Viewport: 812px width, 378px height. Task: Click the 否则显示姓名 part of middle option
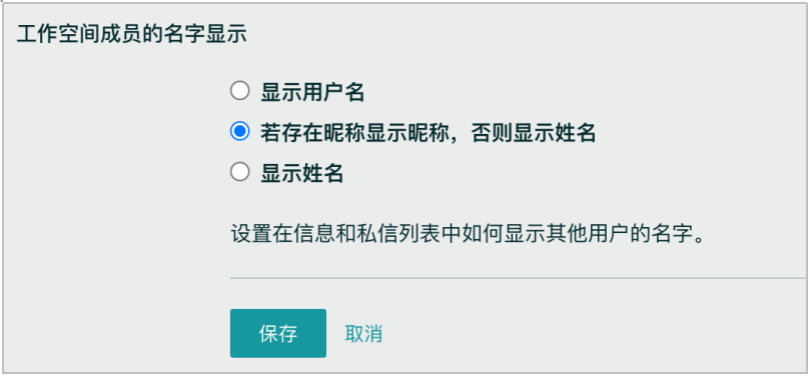point(533,133)
